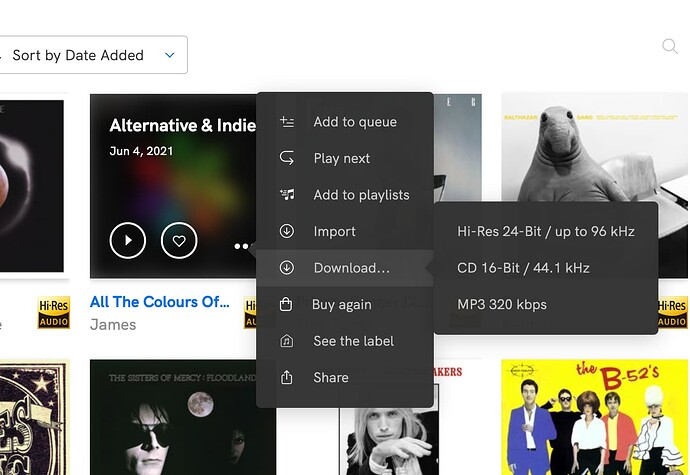This screenshot has width=690, height=475.
Task: Open the Sort by Date Added dropdown
Action: (x=92, y=55)
